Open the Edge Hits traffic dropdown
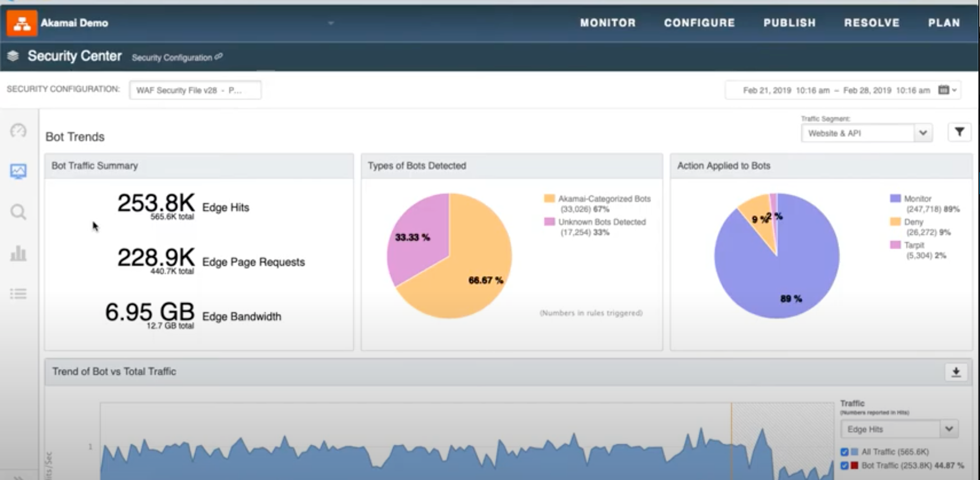The image size is (980, 480). pyautogui.click(x=899, y=429)
